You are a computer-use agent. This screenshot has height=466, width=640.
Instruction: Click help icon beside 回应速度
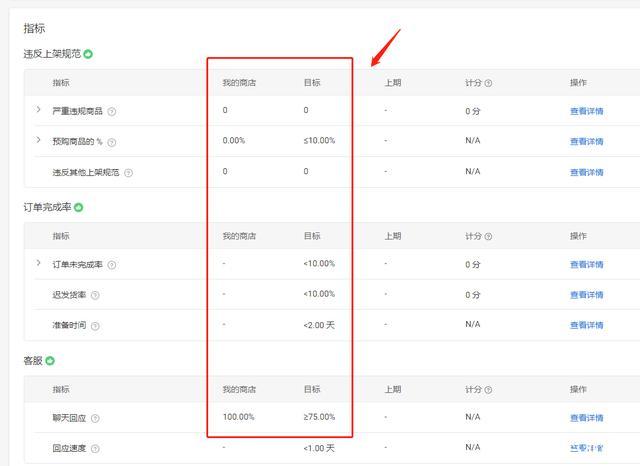pyautogui.click(x=95, y=448)
